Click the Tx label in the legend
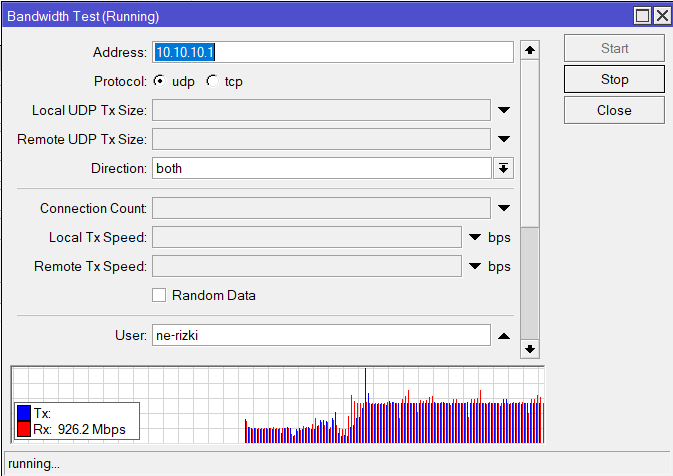 [42, 413]
